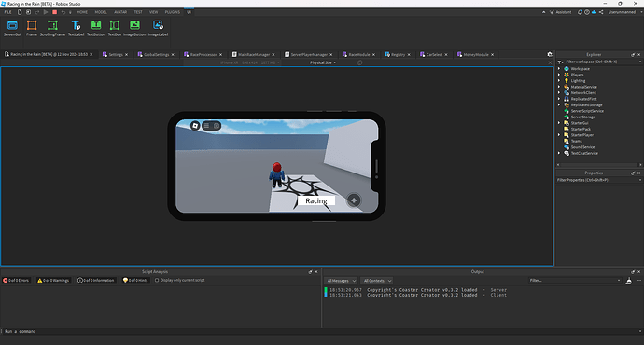Select ServerScriptService in Explorer

click(x=586, y=111)
